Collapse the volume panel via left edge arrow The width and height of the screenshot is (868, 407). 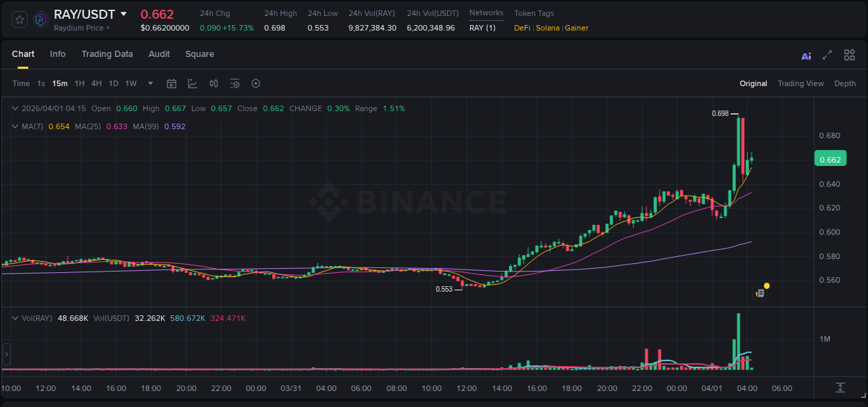coord(6,356)
